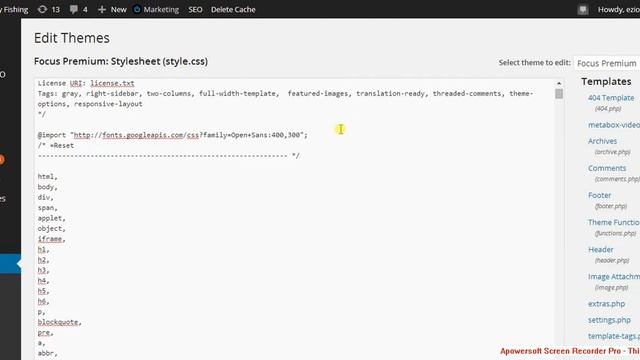Click the highlighted active sidebar menu item

tap(10, 264)
